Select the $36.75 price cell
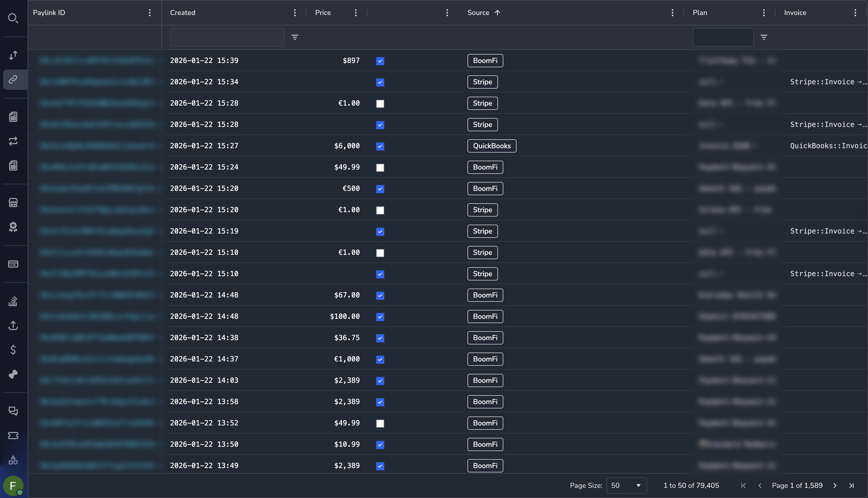Viewport: 868px width, 498px height. click(x=347, y=338)
